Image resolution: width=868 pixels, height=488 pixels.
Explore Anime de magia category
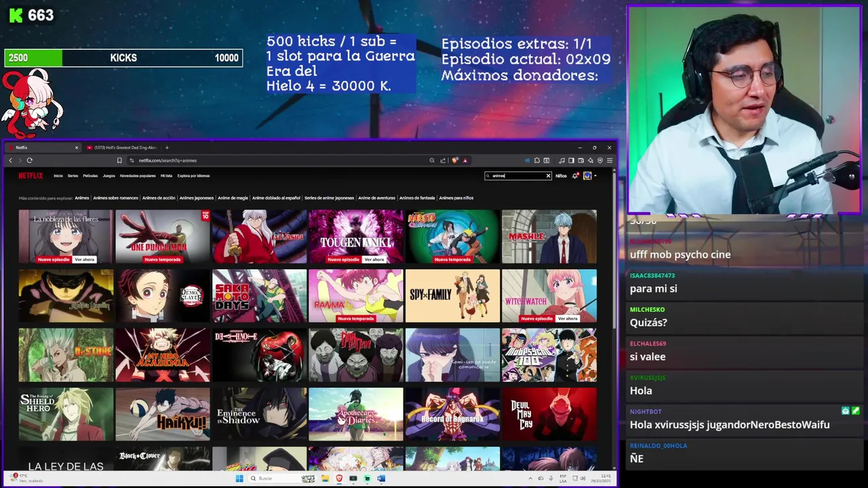233,198
